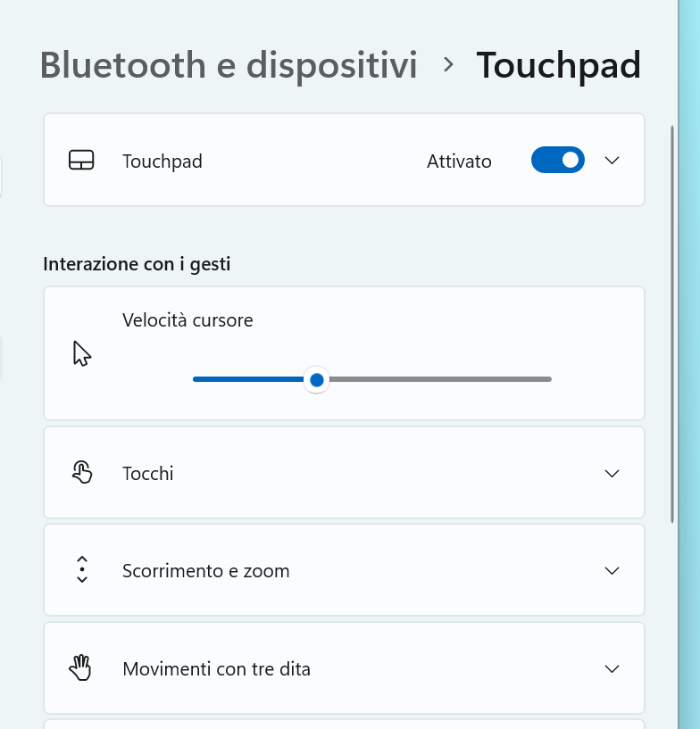Image resolution: width=700 pixels, height=729 pixels.
Task: Click the Attivato status label
Action: tap(459, 162)
